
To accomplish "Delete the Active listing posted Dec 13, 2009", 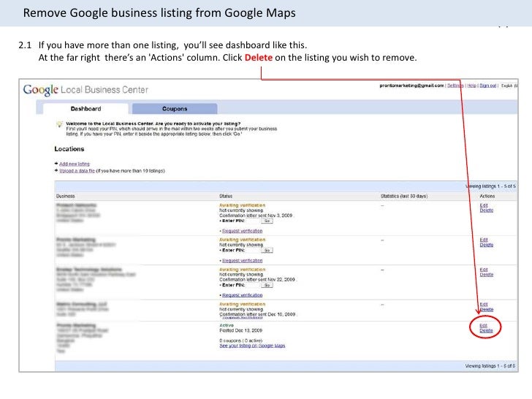I will pyautogui.click(x=486, y=331).
